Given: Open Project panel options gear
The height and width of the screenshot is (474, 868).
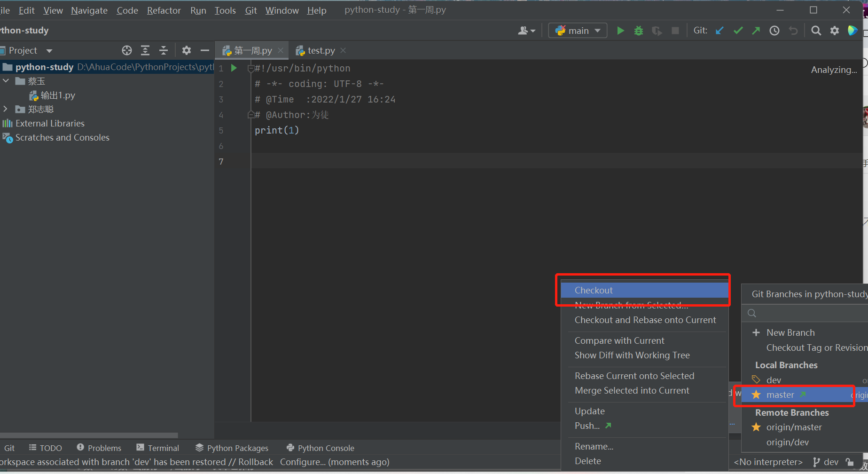Looking at the screenshot, I should [187, 50].
